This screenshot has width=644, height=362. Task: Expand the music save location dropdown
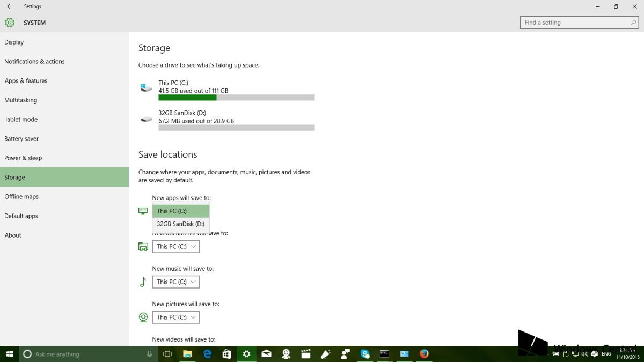tap(175, 282)
